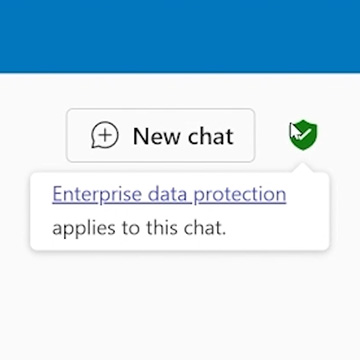Click the white checkmark inside the shield
The height and width of the screenshot is (360, 360).
tap(305, 134)
